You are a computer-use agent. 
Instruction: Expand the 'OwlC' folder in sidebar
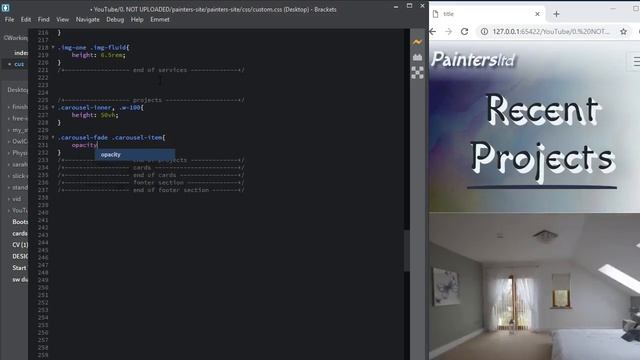click(9, 141)
